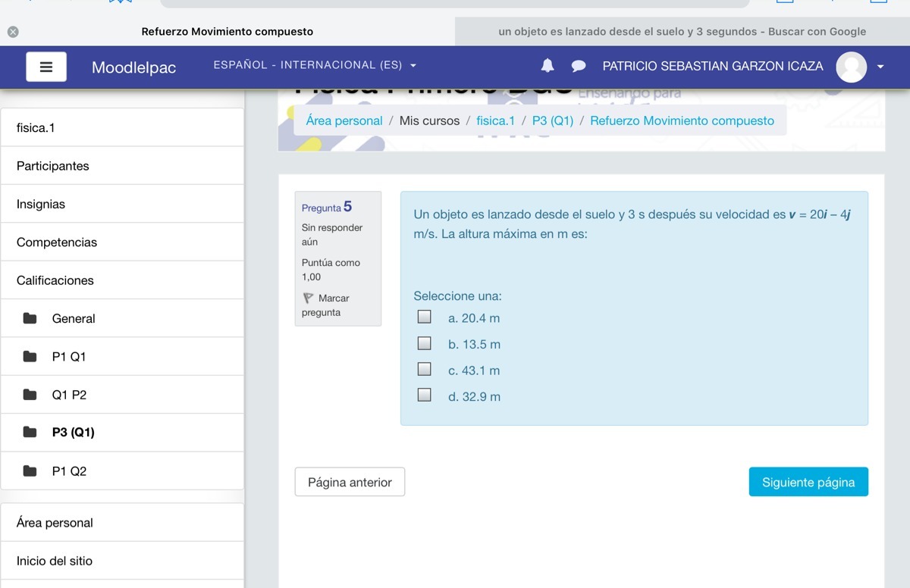The height and width of the screenshot is (588, 910).
Task: Select answer b. 13.5 m
Action: [425, 343]
